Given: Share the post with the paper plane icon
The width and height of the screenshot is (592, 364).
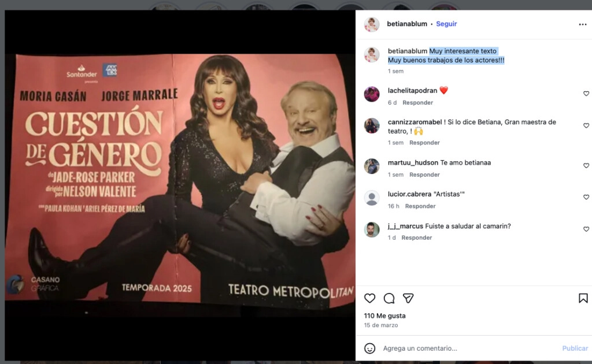Looking at the screenshot, I should click(409, 298).
